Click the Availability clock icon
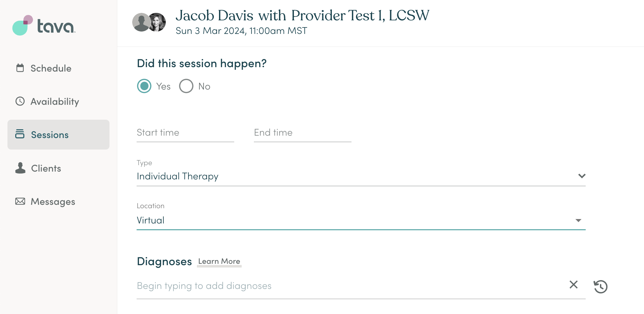Image resolution: width=644 pixels, height=314 pixels. coord(20,101)
